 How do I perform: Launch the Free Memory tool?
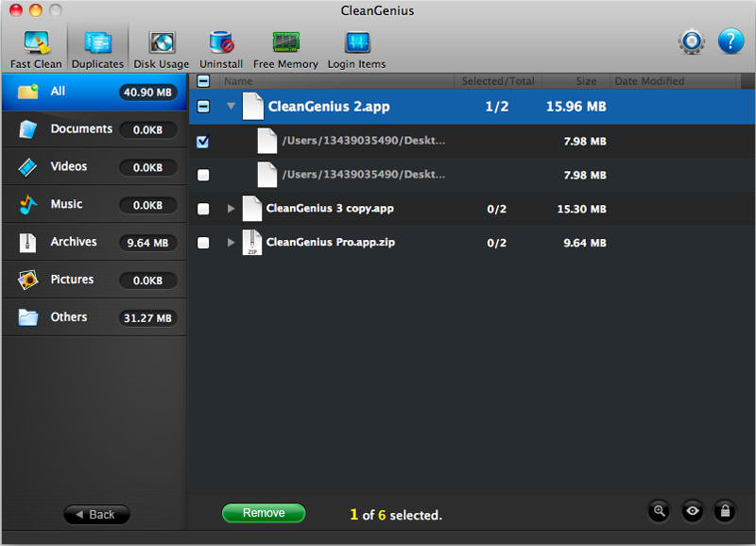tap(285, 50)
